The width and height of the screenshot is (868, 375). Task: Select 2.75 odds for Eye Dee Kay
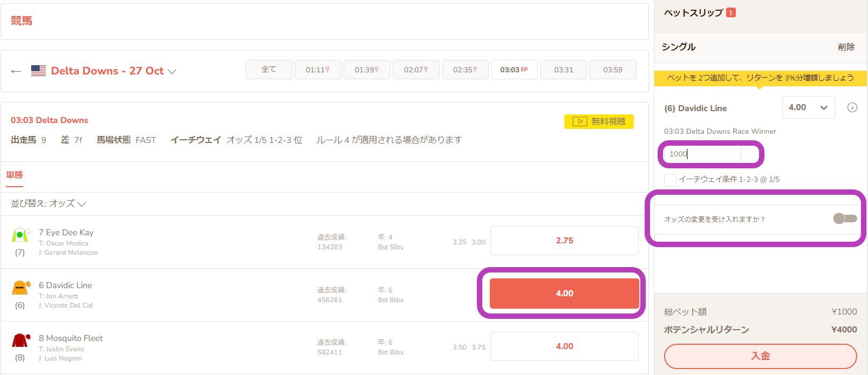564,241
